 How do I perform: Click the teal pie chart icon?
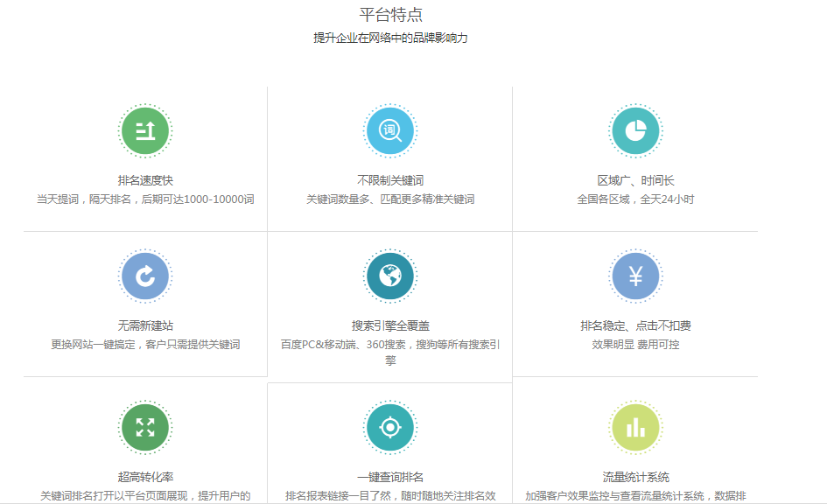[x=635, y=131]
